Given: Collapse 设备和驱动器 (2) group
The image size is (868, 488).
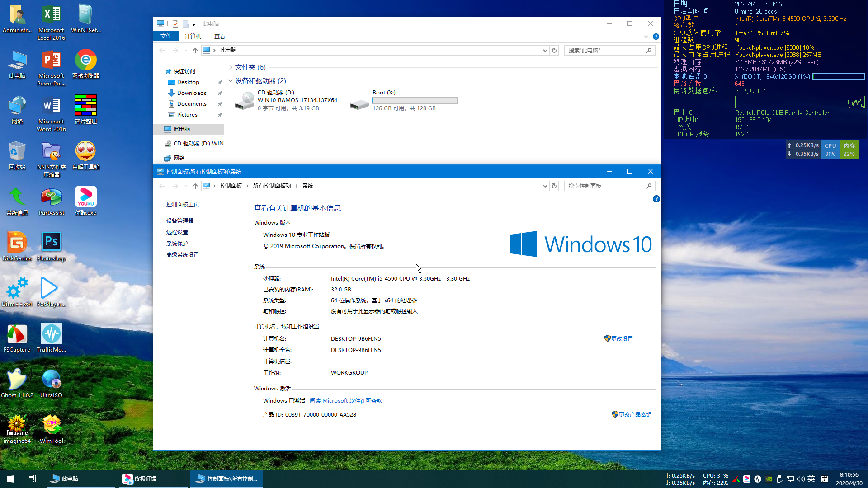Looking at the screenshot, I should [231, 80].
